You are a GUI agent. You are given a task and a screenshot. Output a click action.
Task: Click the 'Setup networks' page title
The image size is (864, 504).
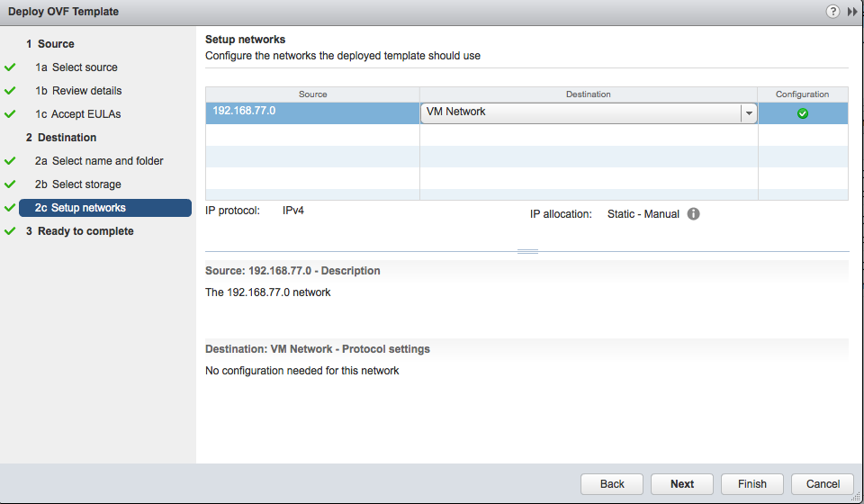pos(245,39)
